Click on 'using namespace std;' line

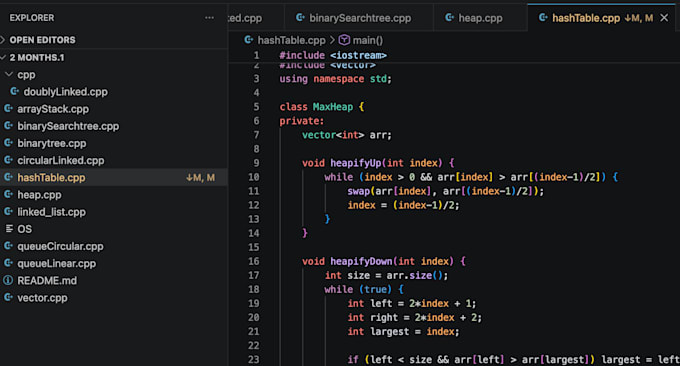coord(336,79)
